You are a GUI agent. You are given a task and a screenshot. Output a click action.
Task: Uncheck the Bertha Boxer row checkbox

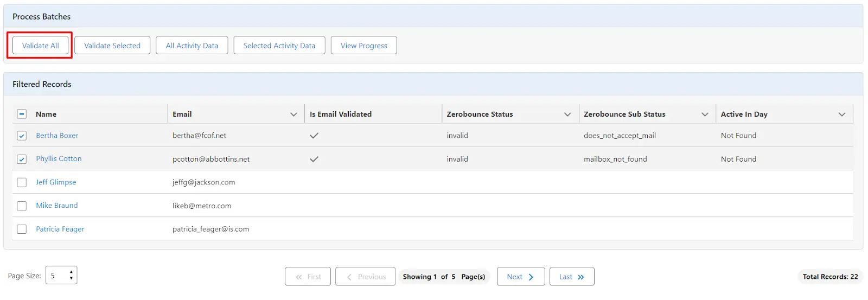(22, 136)
